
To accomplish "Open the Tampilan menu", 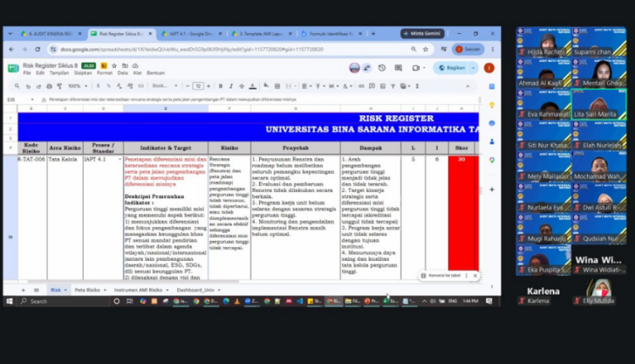I will 59,73.
